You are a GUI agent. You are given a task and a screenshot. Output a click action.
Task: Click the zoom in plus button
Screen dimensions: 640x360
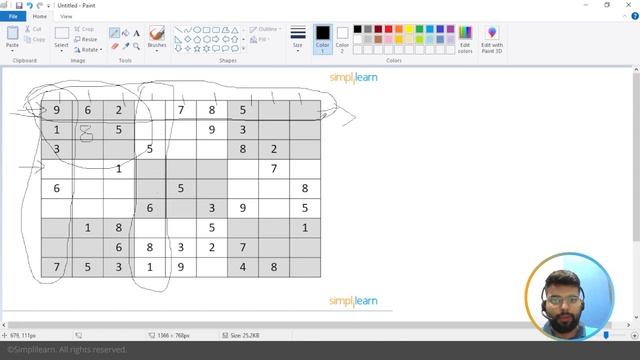tap(635, 335)
